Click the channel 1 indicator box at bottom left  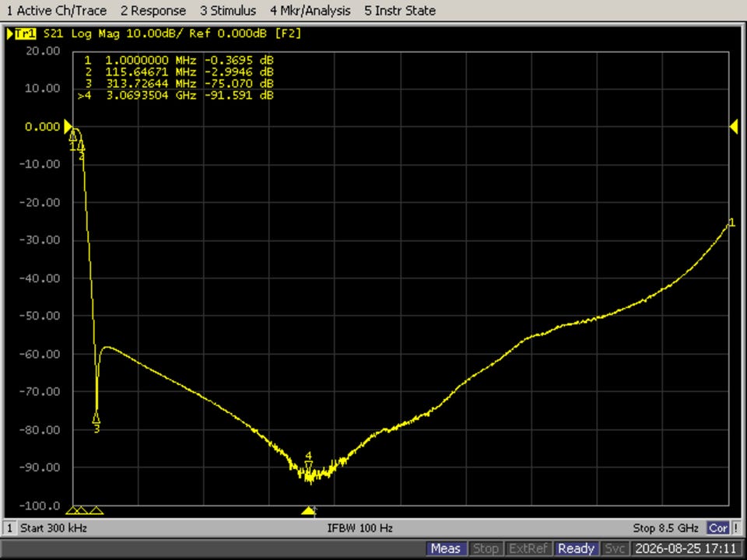[9, 528]
